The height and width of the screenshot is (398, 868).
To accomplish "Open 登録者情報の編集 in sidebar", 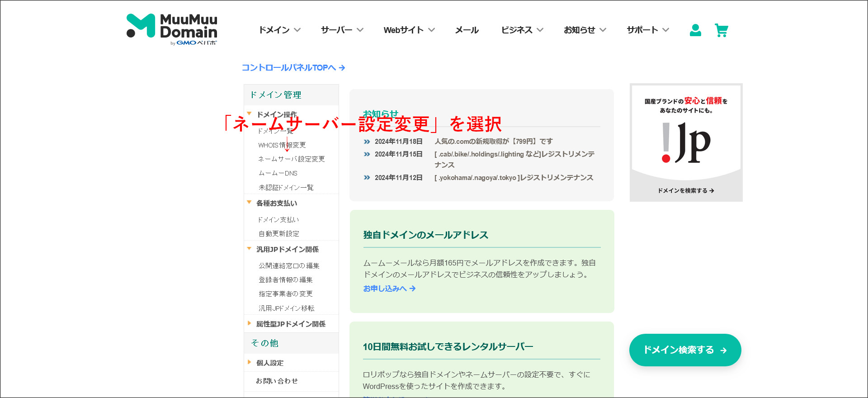I will pos(285,280).
